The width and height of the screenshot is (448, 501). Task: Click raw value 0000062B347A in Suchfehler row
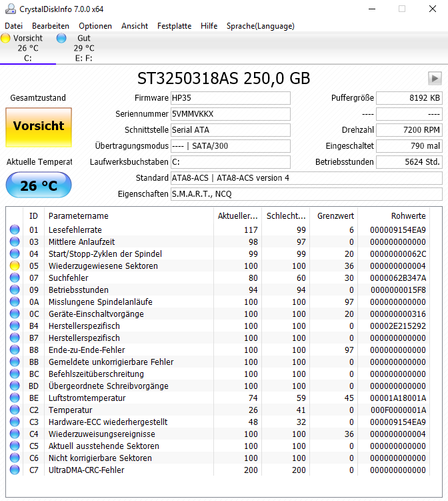(397, 278)
